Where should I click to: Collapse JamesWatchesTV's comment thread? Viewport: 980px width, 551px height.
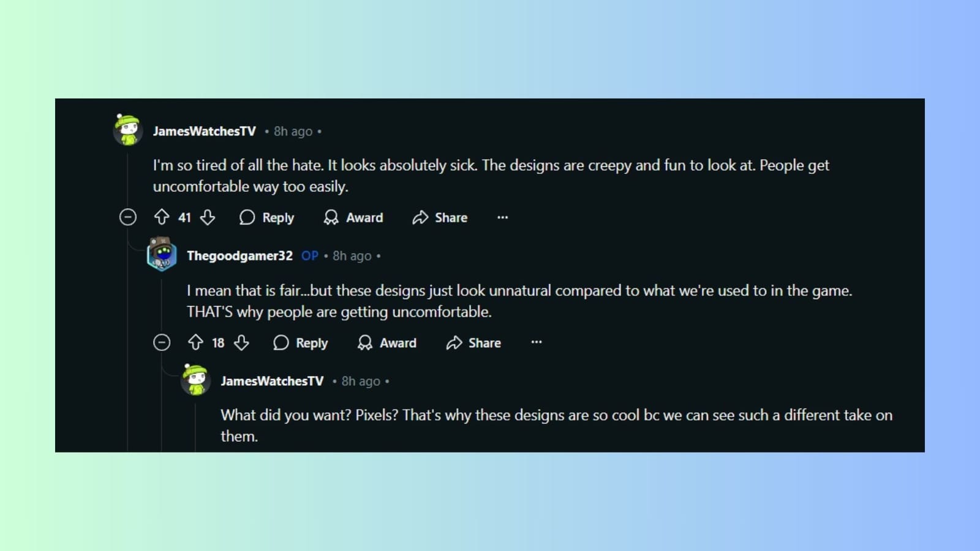tap(128, 217)
